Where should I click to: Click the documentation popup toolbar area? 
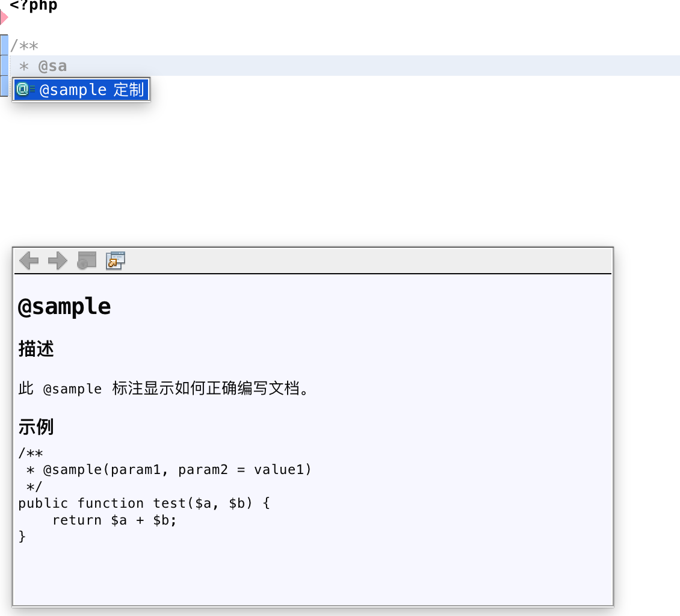301,260
